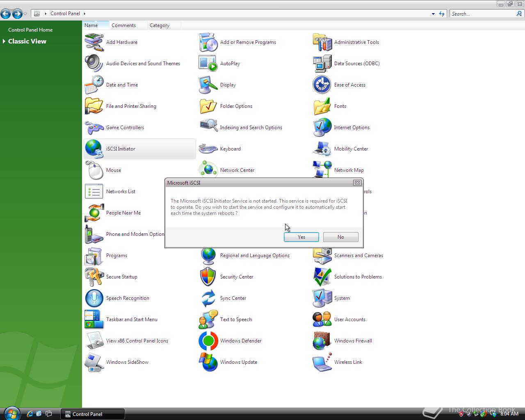Open the Administrative Tools icon
525x420 pixels.
coord(322,42)
